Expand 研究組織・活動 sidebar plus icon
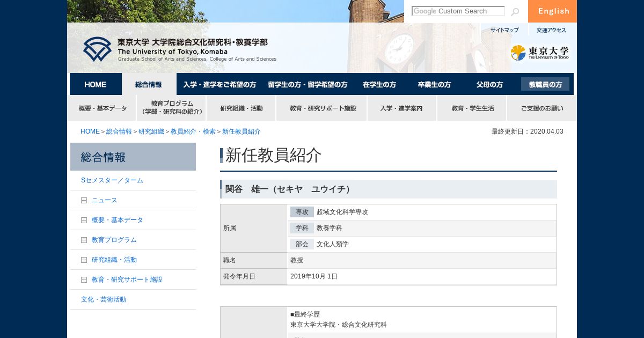The image size is (644, 338). 84,260
